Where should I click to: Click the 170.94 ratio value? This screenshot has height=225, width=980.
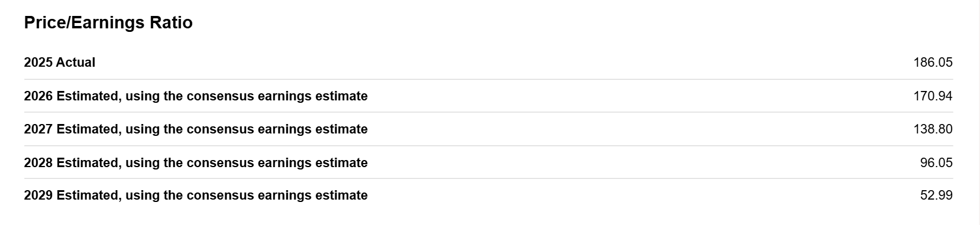933,96
